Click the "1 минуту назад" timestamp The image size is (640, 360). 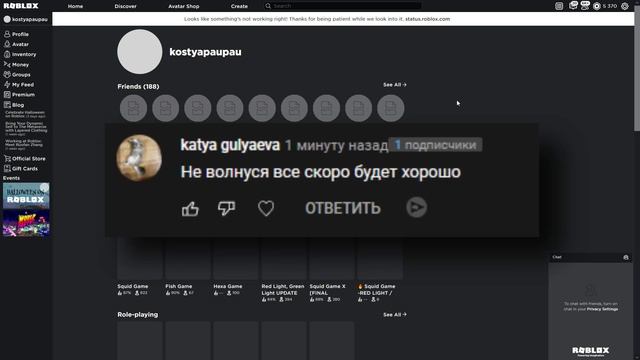pos(336,146)
